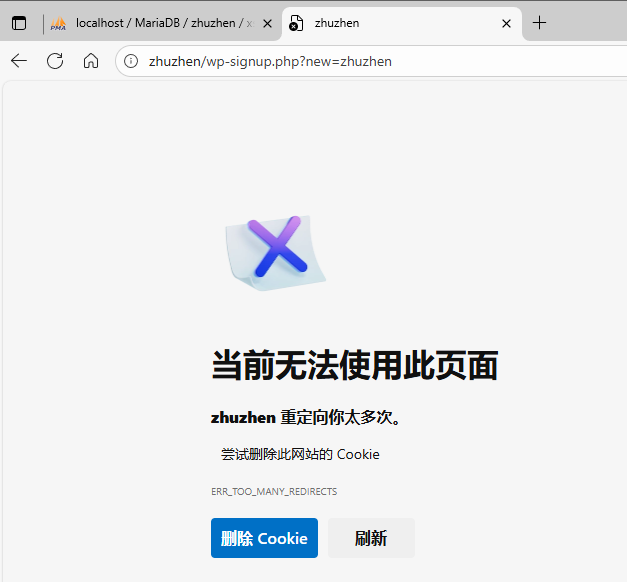
Task: Click the error page favicon on zhuzhen tab
Action: point(297,23)
